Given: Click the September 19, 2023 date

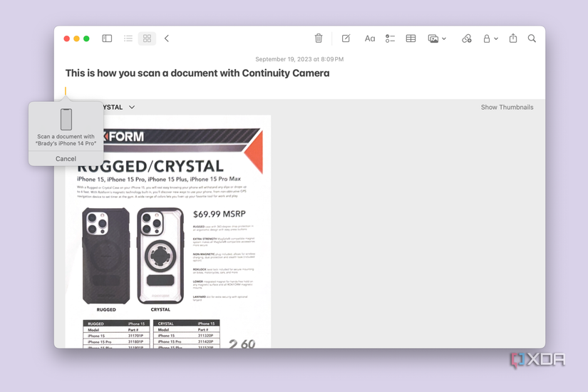Looking at the screenshot, I should point(299,59).
